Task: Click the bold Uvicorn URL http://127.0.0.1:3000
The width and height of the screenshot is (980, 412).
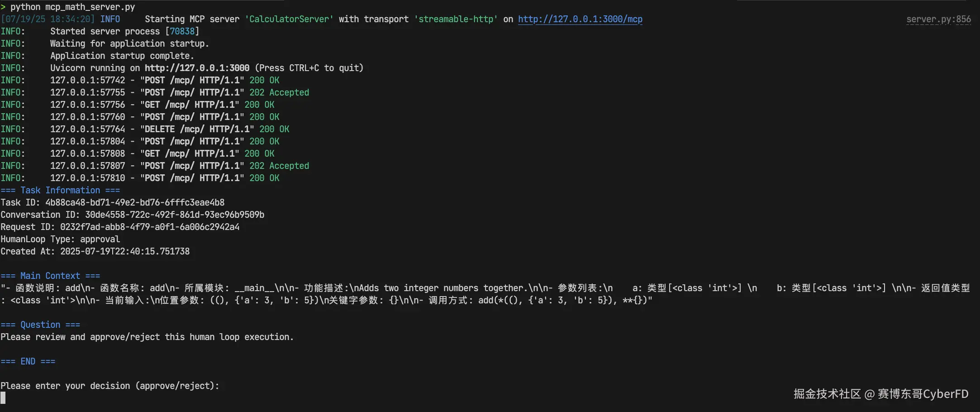Action: [197, 68]
